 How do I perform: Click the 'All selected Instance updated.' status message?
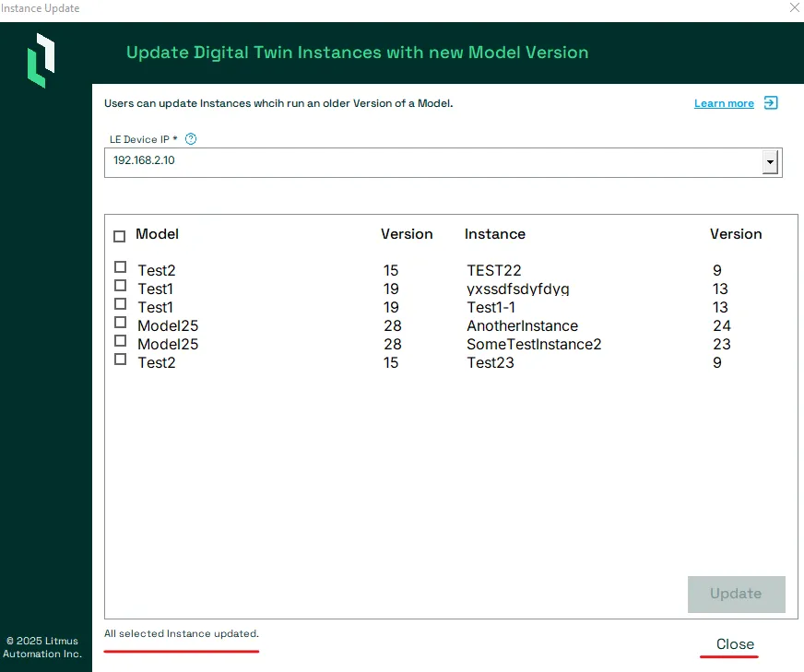click(x=182, y=633)
